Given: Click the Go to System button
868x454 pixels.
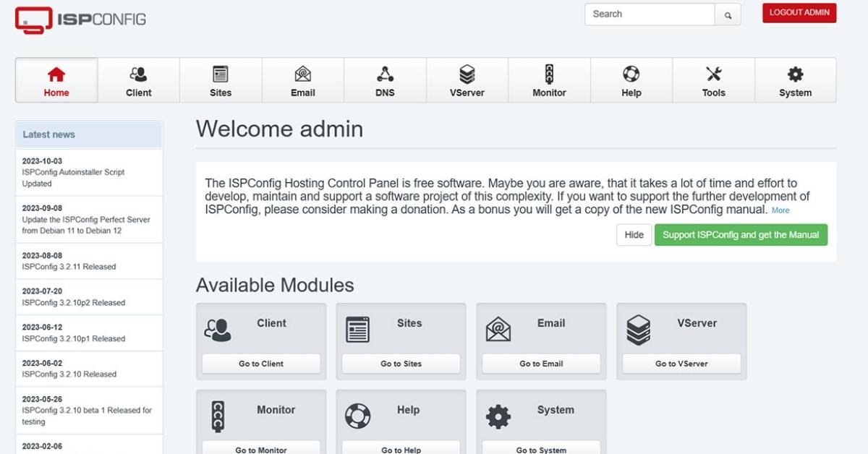Looking at the screenshot, I should pos(541,448).
